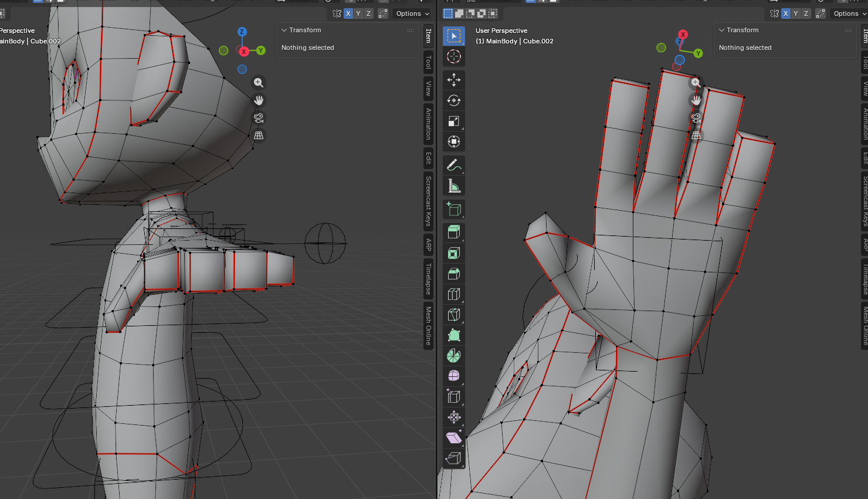Toggle auto merge in left viewport header
Image resolution: width=868 pixels, height=499 pixels.
click(383, 14)
